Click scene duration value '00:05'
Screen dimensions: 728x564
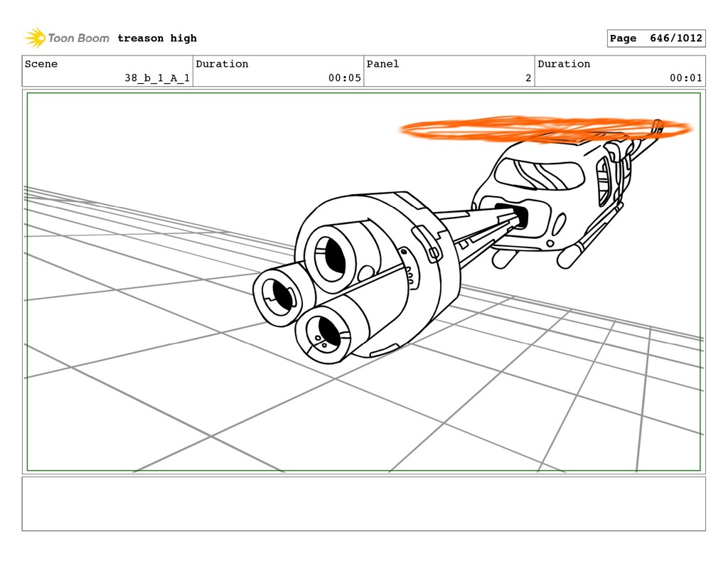tap(345, 78)
